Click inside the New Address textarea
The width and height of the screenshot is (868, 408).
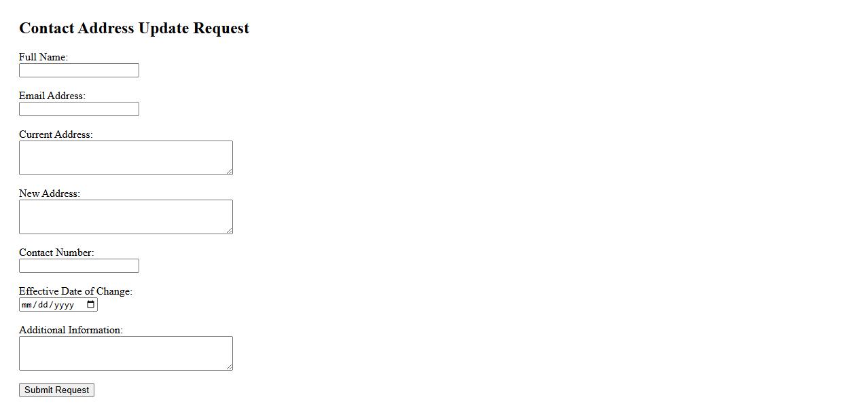tap(126, 217)
